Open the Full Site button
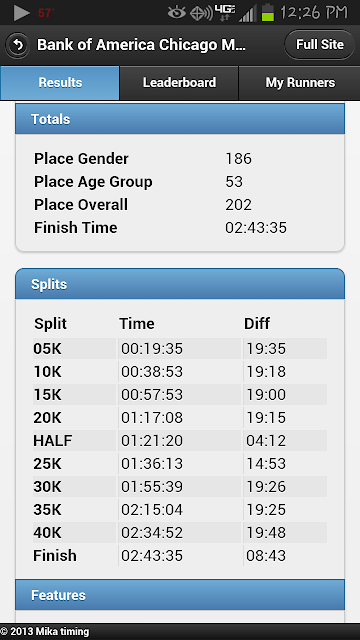 (x=320, y=44)
